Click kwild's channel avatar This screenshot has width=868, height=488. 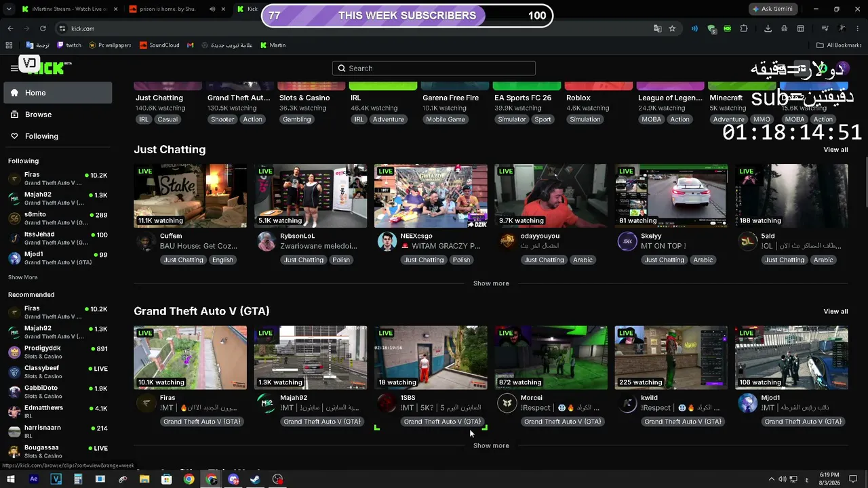click(627, 403)
